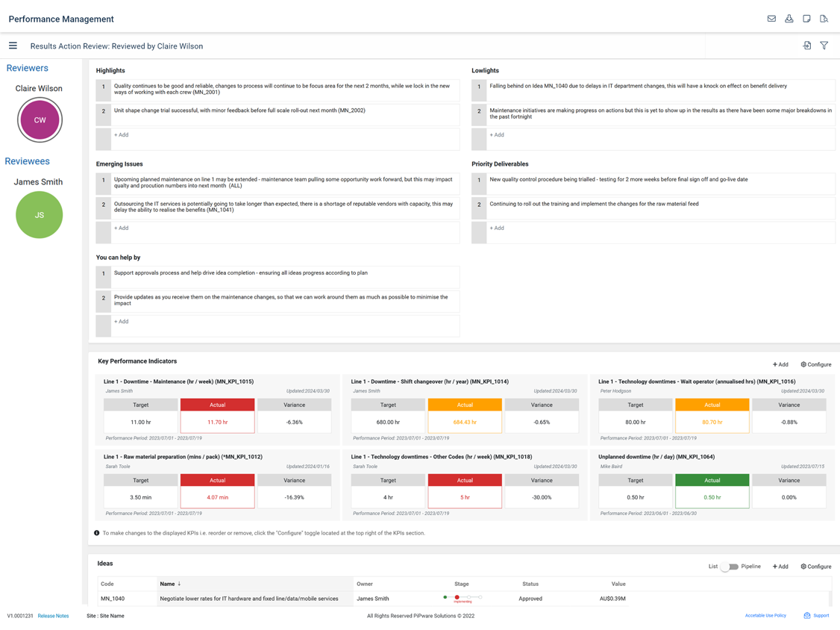Screen dimensions: 840x630
Task: Click the Implementing stage progress indicator
Action: pyautogui.click(x=463, y=598)
